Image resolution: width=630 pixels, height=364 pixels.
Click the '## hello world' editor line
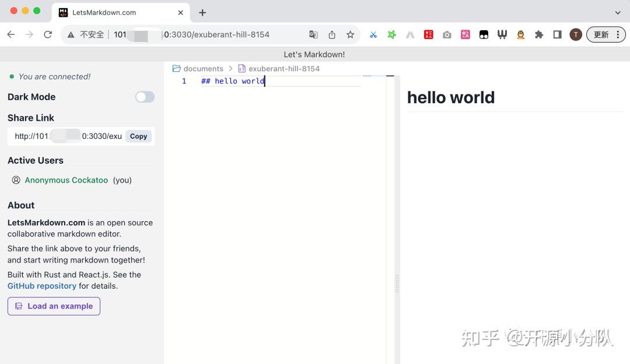233,81
